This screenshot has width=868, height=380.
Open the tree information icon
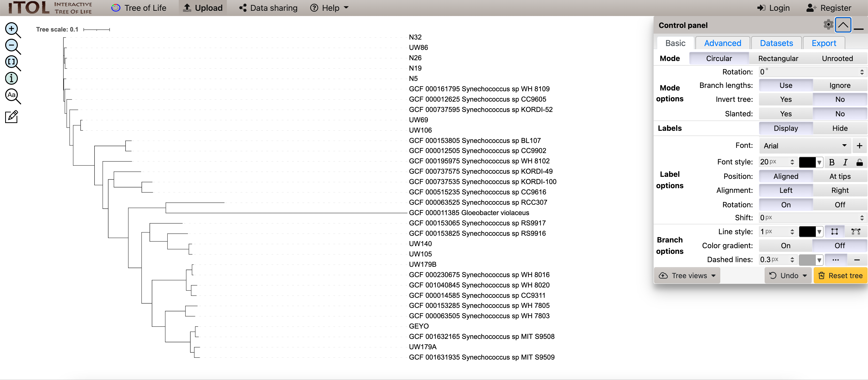coord(11,78)
